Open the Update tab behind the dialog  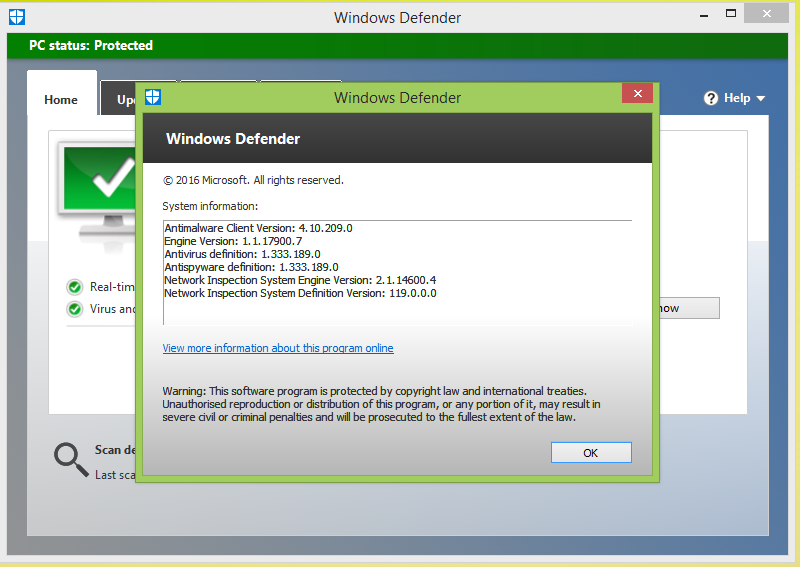(x=118, y=100)
